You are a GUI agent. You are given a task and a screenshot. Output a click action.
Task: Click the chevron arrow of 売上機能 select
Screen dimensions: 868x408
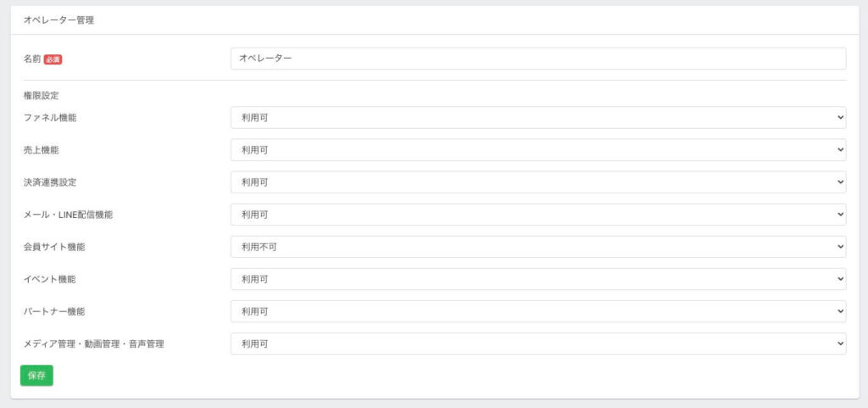click(x=840, y=149)
